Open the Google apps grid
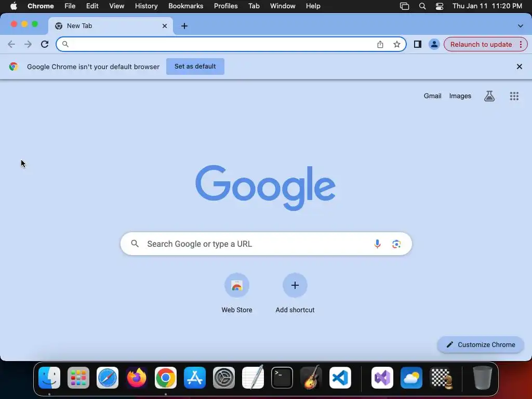The width and height of the screenshot is (532, 399). [514, 96]
